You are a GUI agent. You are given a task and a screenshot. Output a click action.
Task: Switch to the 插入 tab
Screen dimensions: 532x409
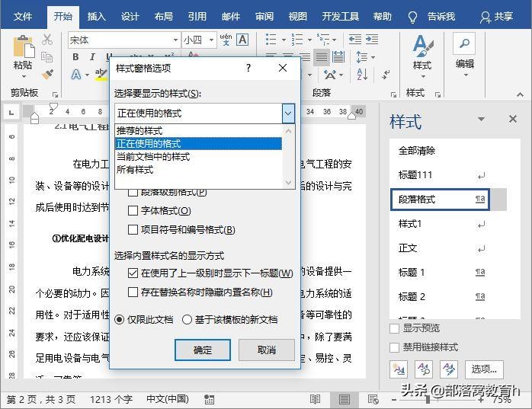coord(96,16)
